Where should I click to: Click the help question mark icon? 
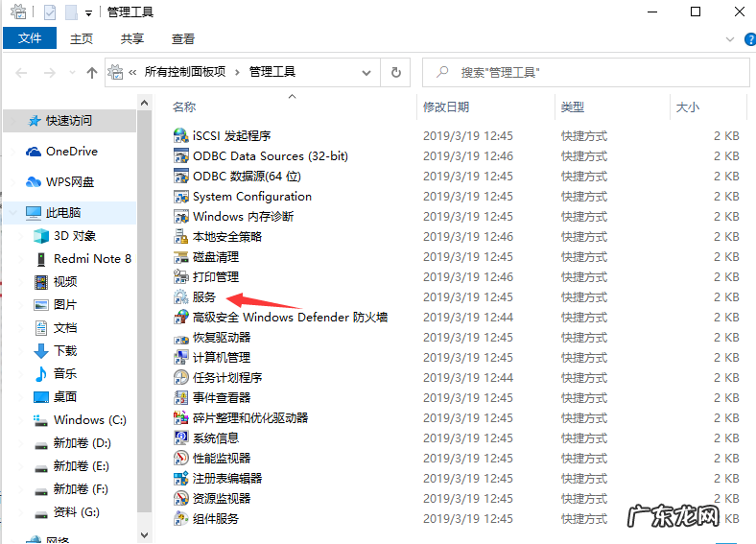click(x=750, y=39)
